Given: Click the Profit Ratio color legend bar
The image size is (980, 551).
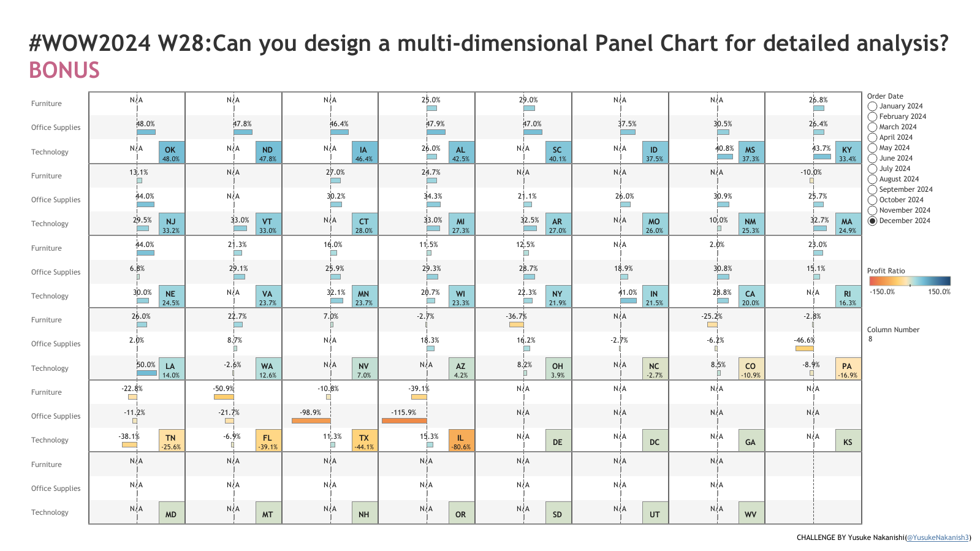Looking at the screenshot, I should point(910,281).
